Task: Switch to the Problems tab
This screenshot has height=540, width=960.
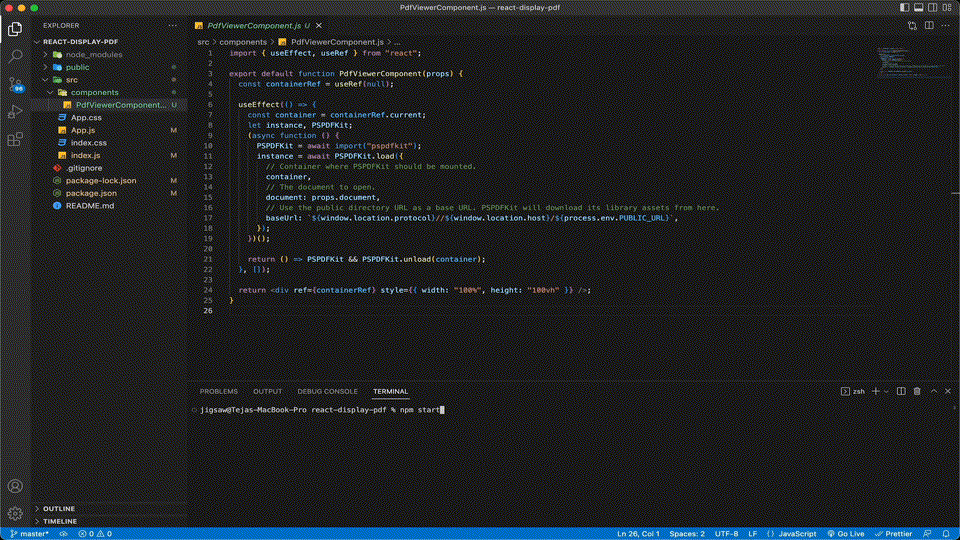Action: (218, 391)
